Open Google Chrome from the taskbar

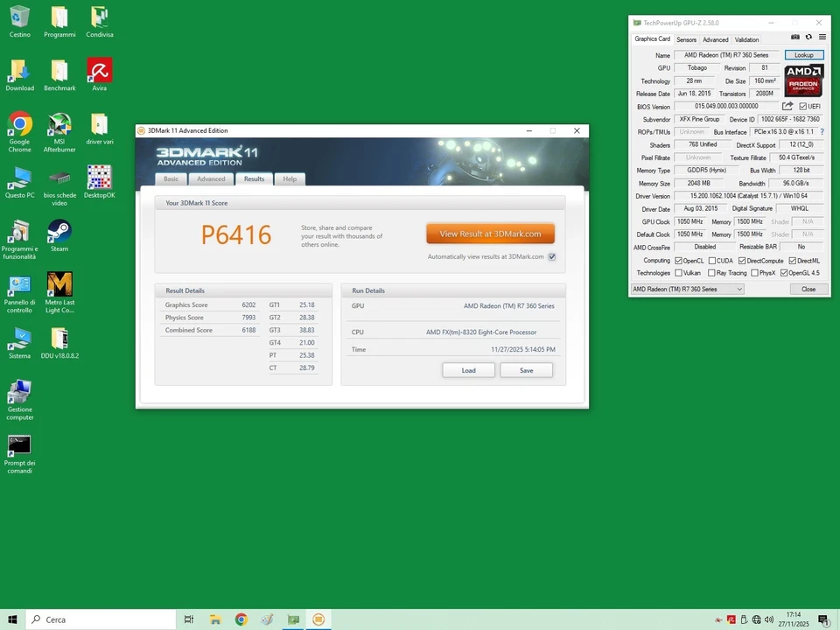pyautogui.click(x=241, y=619)
